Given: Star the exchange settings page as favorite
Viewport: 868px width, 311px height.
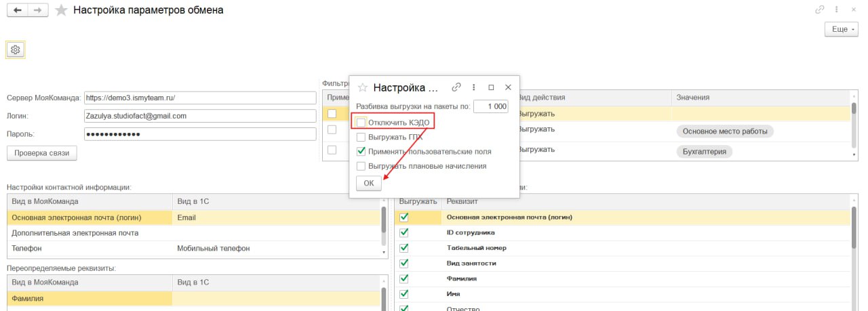Looking at the screenshot, I should point(61,10).
